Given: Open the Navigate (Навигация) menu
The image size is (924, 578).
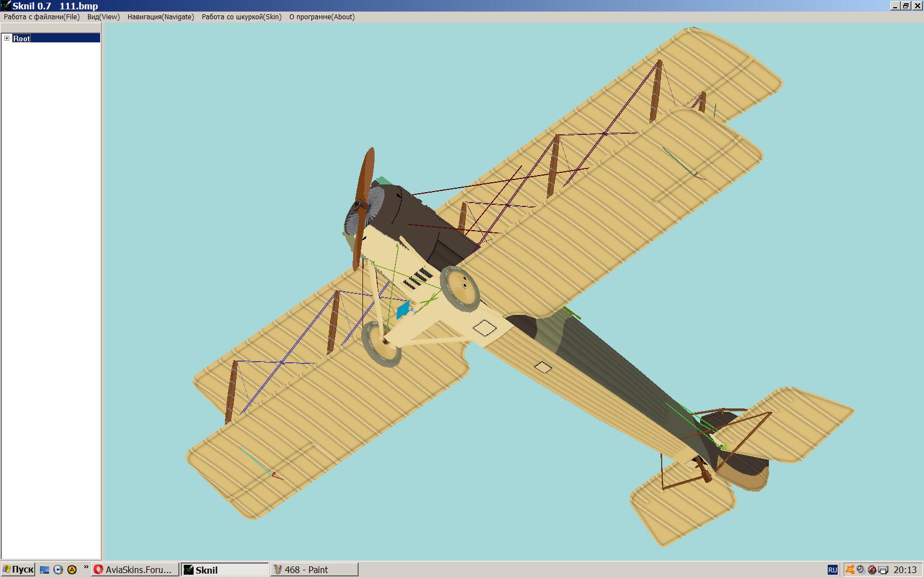Looking at the screenshot, I should click(161, 17).
